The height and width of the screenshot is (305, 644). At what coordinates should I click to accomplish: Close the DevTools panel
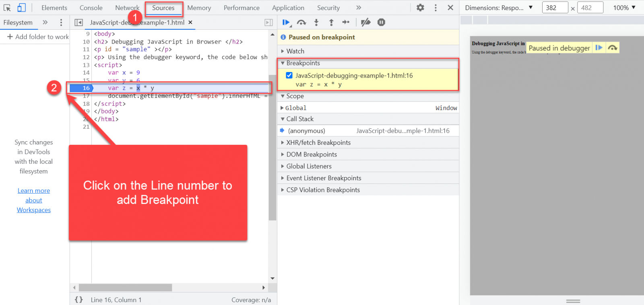point(450,8)
